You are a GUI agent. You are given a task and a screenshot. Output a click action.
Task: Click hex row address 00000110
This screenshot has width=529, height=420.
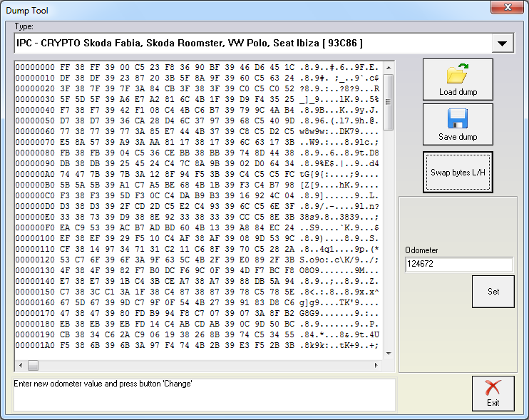(35, 249)
